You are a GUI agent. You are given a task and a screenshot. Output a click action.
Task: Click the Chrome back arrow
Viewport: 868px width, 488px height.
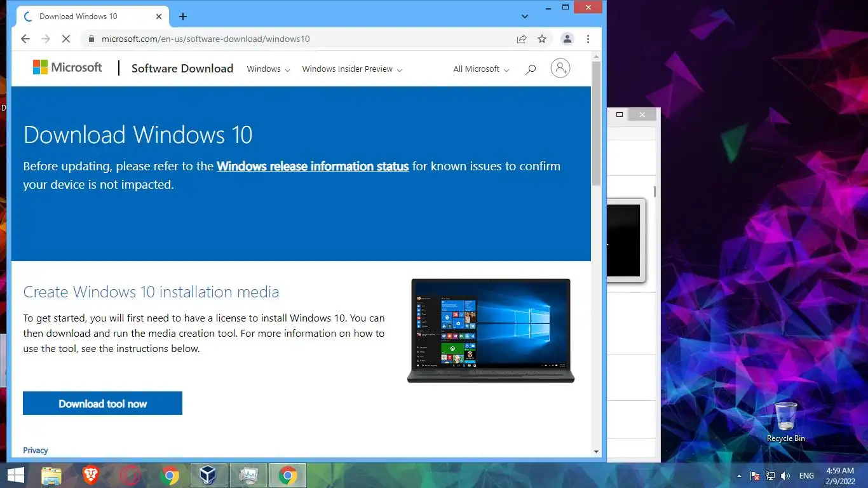[x=25, y=39]
